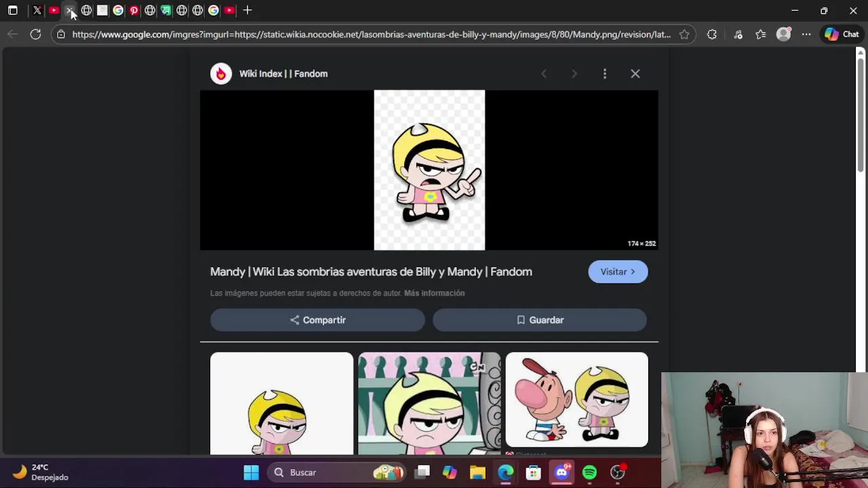
Task: Go back to the previous page
Action: (13, 35)
